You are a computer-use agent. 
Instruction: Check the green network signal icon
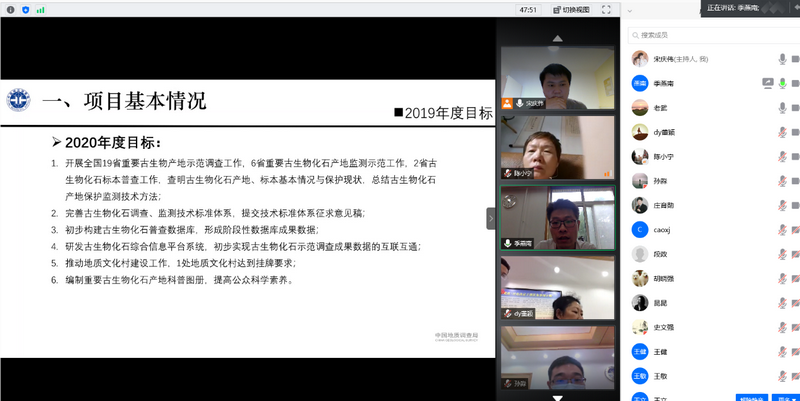(40, 9)
